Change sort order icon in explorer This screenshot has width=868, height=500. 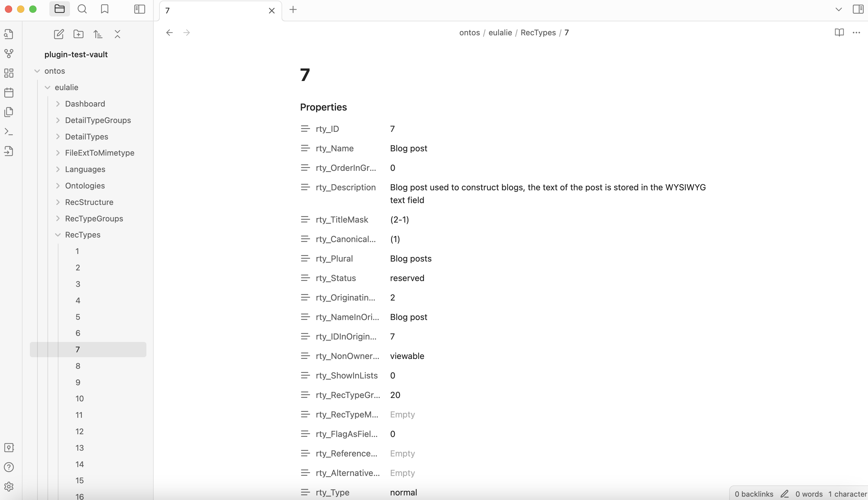98,34
